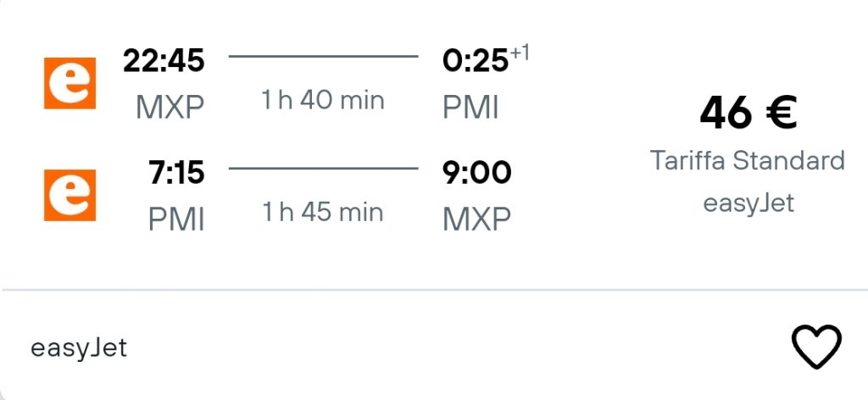Select PMI departure code on return flight
868x400 pixels.
click(176, 219)
